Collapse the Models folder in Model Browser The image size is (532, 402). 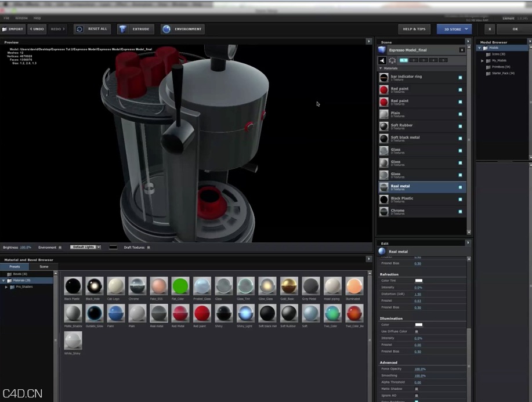479,48
